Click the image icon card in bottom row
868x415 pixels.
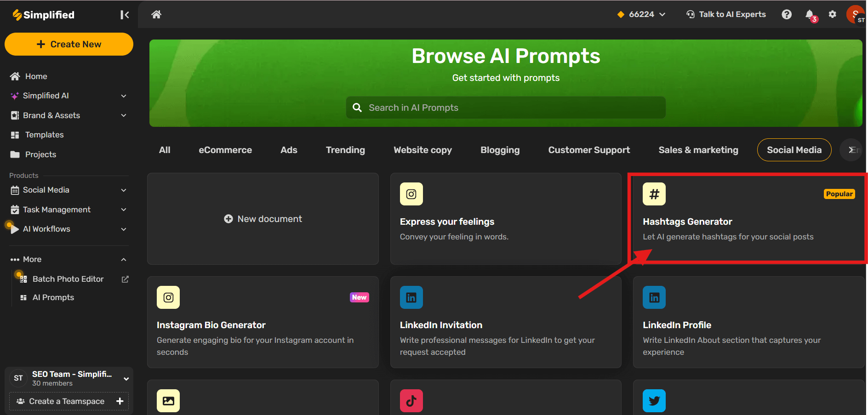[x=168, y=401]
